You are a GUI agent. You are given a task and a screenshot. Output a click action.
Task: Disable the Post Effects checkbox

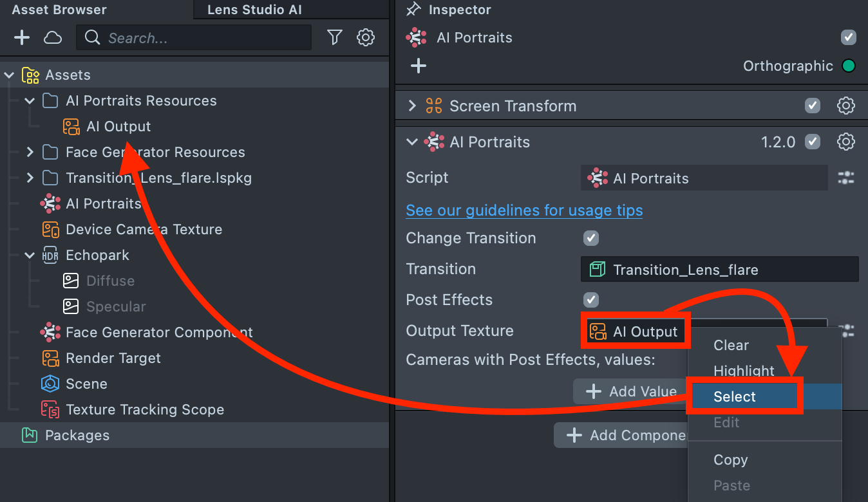coord(590,300)
